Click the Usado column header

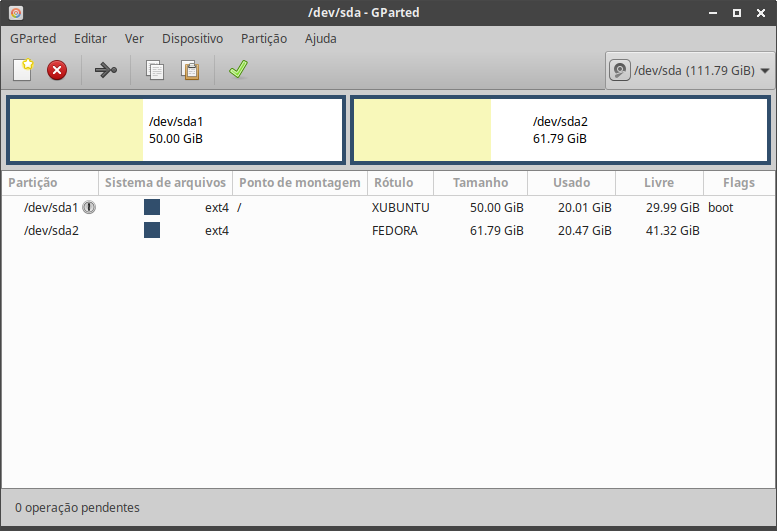tap(571, 183)
